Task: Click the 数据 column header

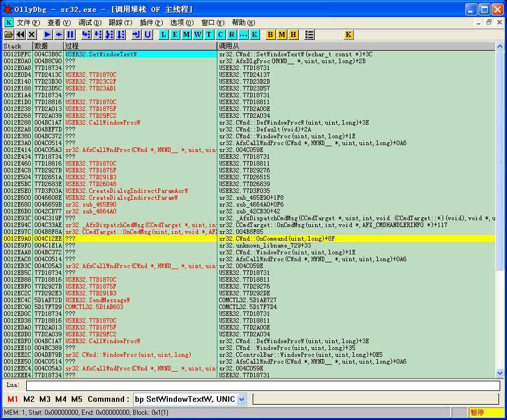Action: tap(48, 46)
